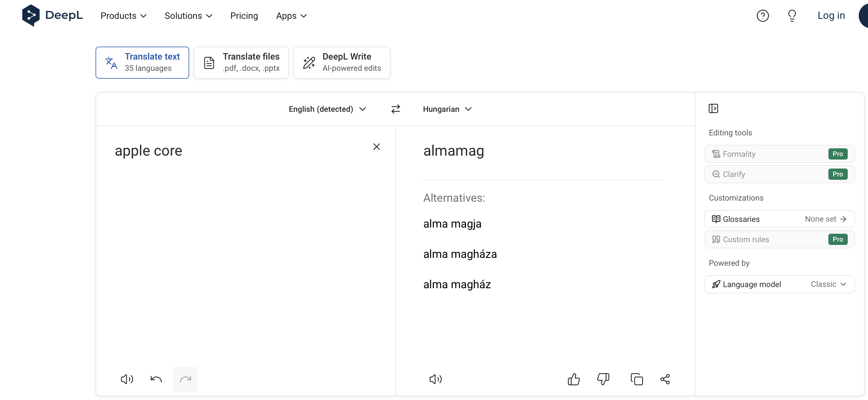Play the Hungarian translation audio
Viewport: 868px width, 400px height.
435,379
